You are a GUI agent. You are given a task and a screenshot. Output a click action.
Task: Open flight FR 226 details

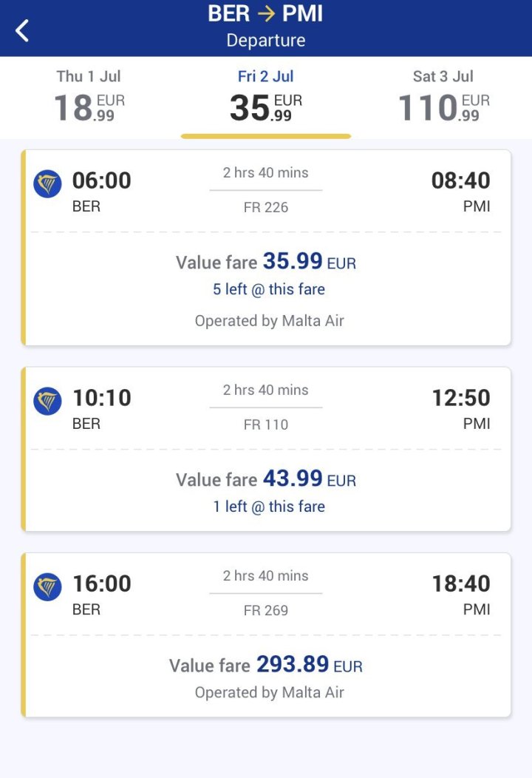click(x=266, y=208)
